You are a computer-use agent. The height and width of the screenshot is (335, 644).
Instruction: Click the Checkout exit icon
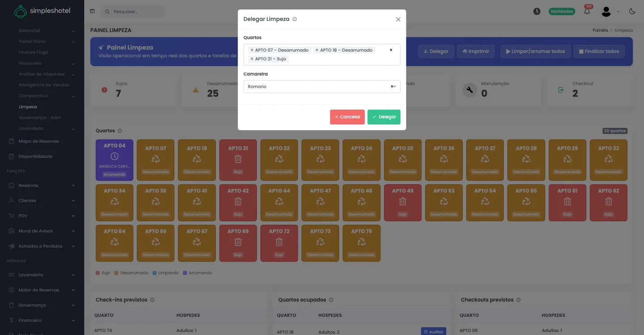561,90
